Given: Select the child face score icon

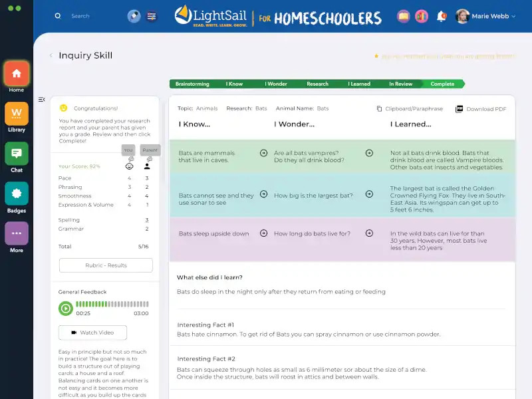Looking at the screenshot, I should (x=129, y=166).
